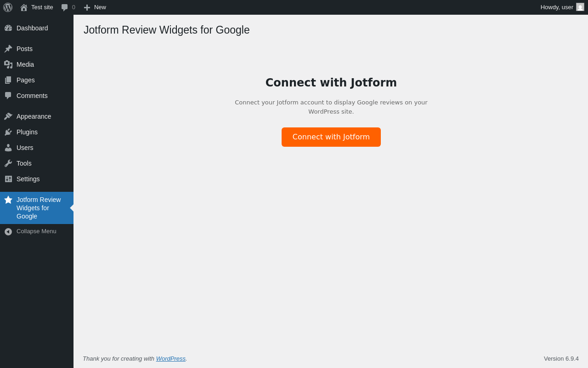Open the WordPress logo menu
Image resolution: width=588 pixels, height=368 pixels.
point(8,7)
